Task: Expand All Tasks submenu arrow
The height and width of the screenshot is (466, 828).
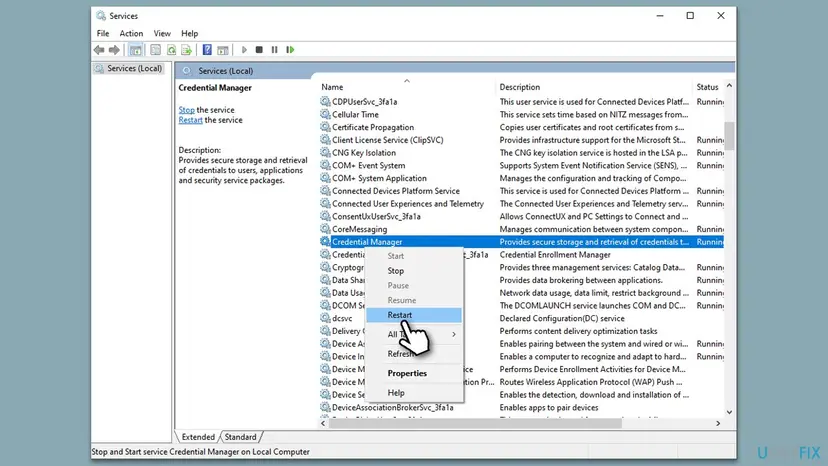Action: (x=454, y=334)
